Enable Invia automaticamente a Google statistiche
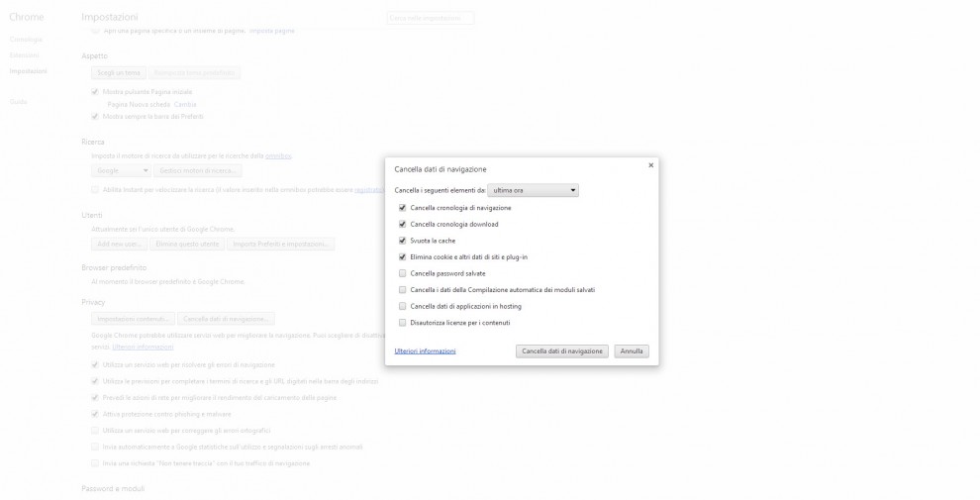Viewport: 980px width, 500px height. click(95, 447)
